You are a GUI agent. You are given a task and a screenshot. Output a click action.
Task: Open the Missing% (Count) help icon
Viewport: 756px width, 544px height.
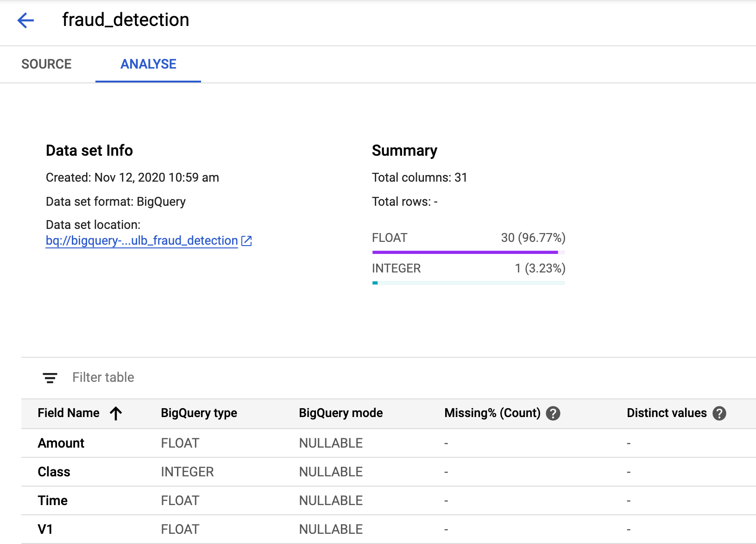coord(553,413)
